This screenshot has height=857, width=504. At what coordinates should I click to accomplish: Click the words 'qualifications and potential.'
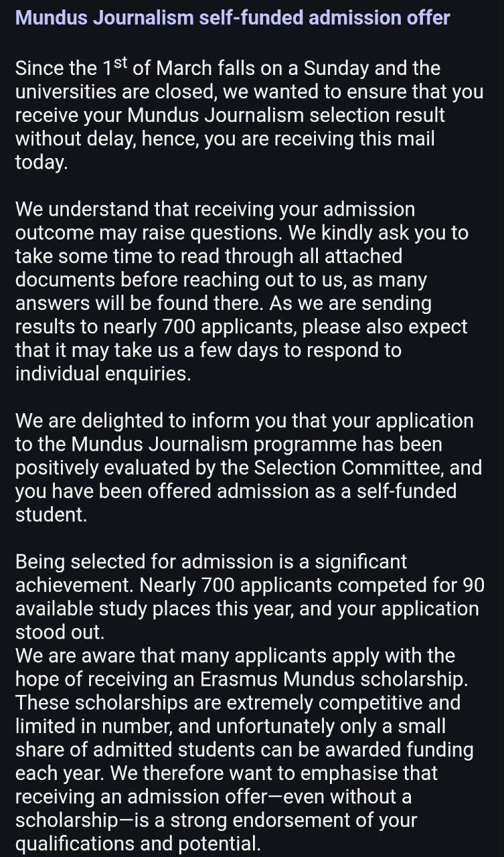(x=137, y=844)
